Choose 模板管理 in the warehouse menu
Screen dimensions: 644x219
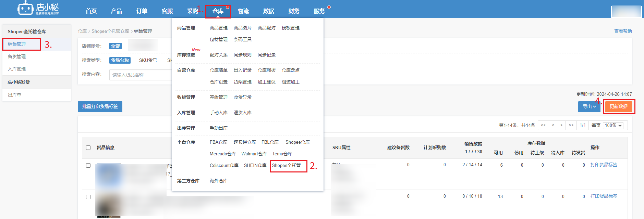tap(291, 28)
